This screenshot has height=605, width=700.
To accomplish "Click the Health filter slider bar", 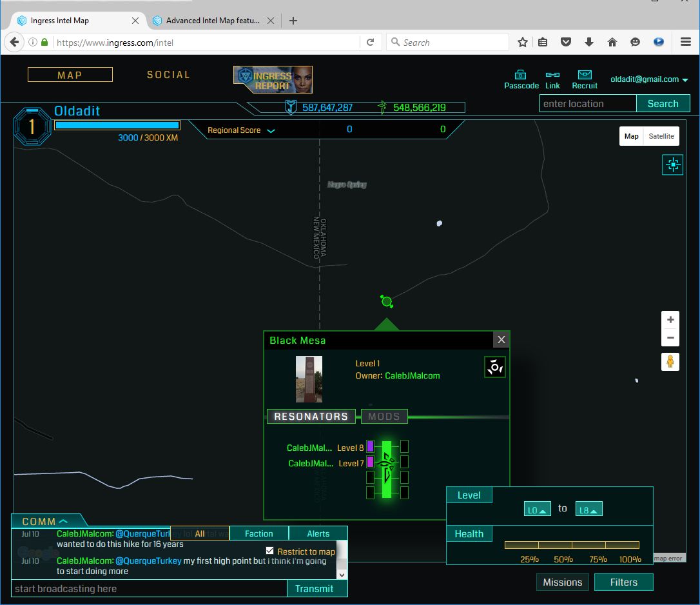I will [x=572, y=545].
